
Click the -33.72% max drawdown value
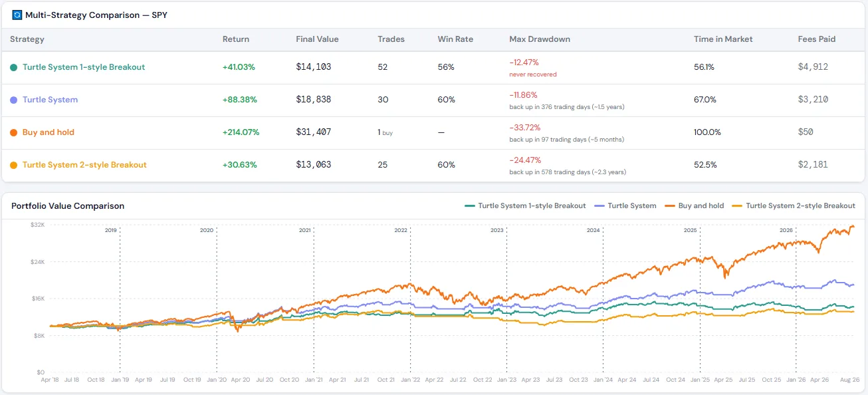[525, 128]
